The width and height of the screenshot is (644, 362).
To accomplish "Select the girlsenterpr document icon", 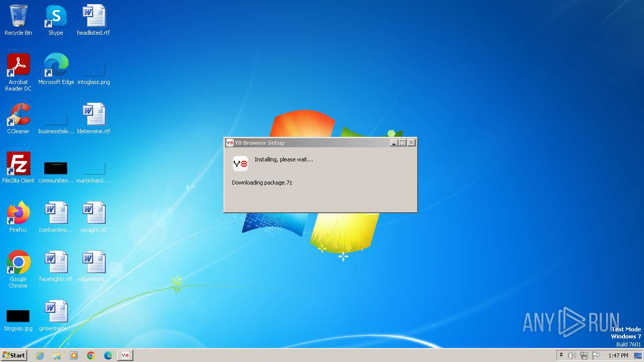I will 56,316.
